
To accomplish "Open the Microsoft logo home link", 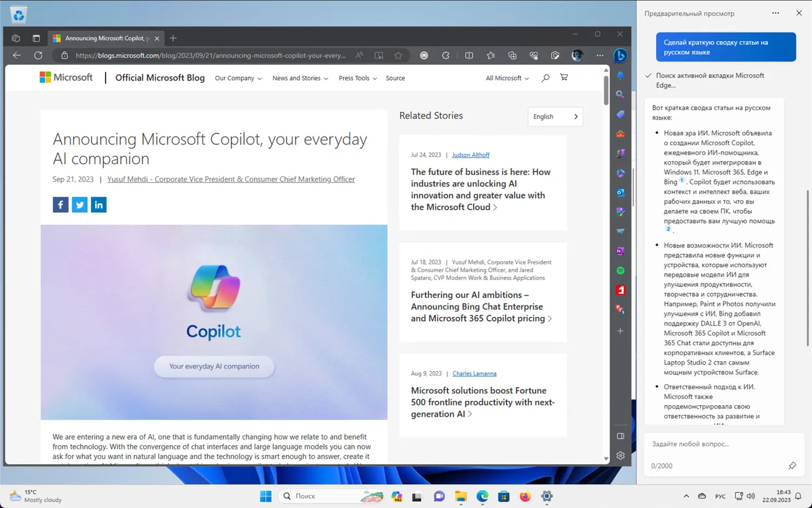I will click(x=66, y=77).
